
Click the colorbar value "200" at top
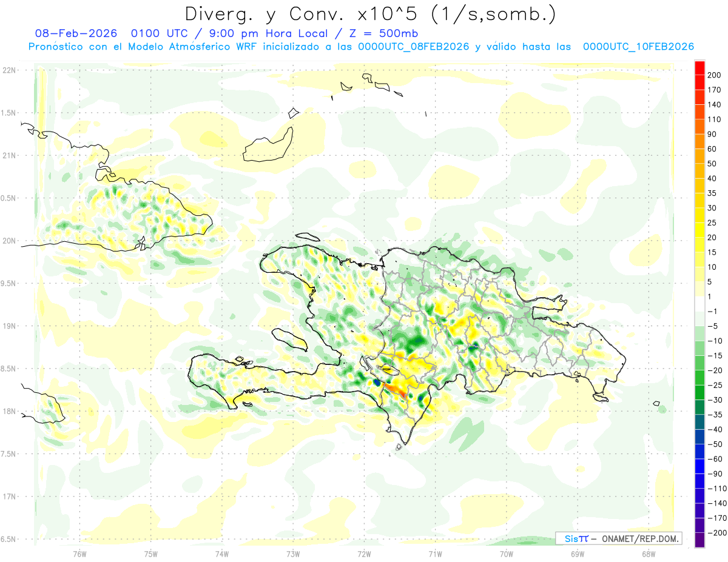pos(714,75)
